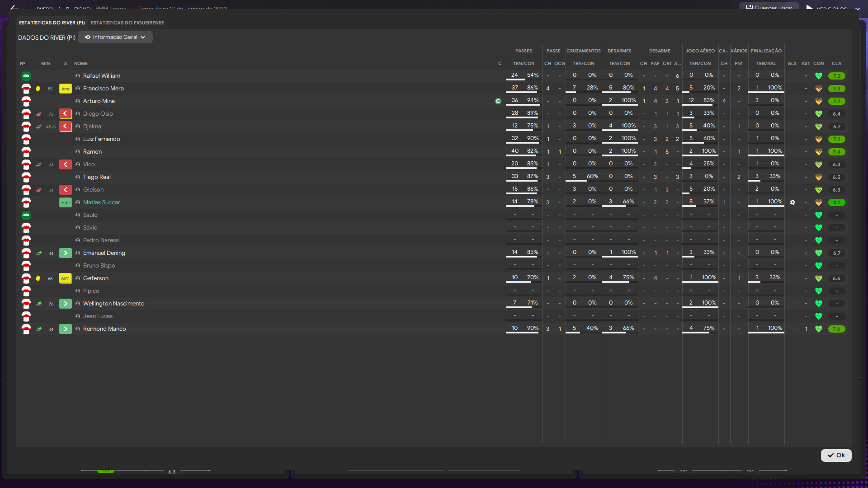Sort by the GLS column header
Image resolution: width=868 pixels, height=488 pixels.
pyautogui.click(x=792, y=64)
